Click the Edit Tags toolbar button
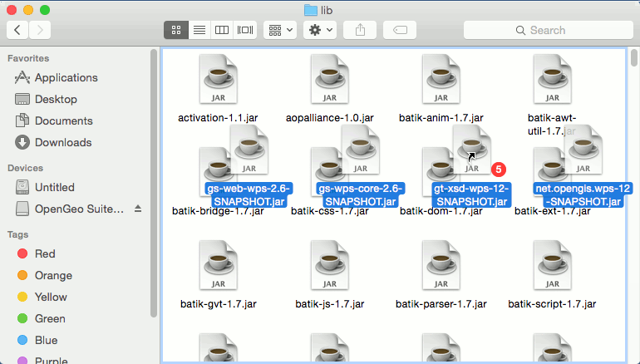Viewport: 640px width, 364px height. [x=400, y=30]
